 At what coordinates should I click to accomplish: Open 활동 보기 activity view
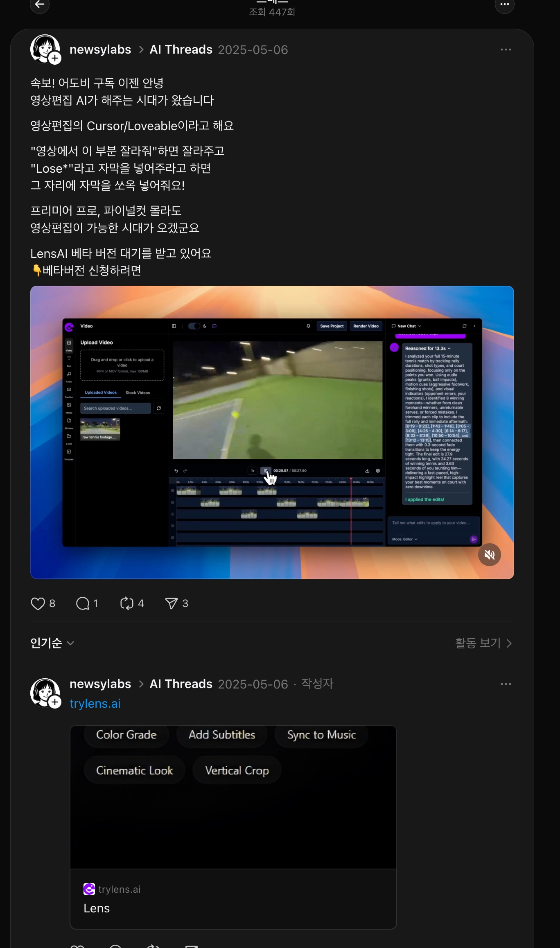pos(484,643)
